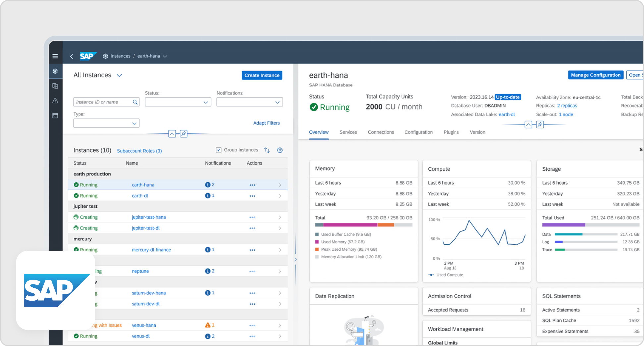
Task: Click the instance table settings gear
Action: (280, 150)
